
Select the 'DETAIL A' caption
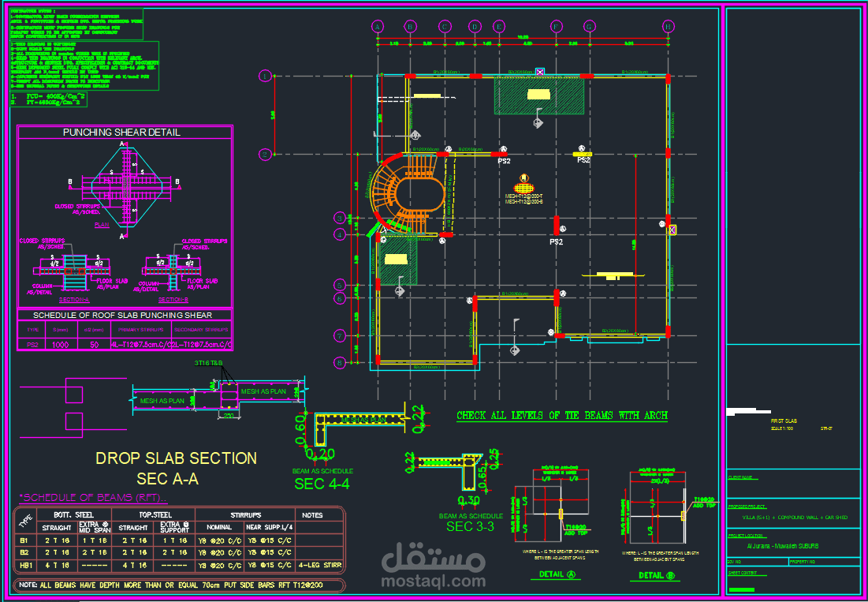tap(558, 575)
